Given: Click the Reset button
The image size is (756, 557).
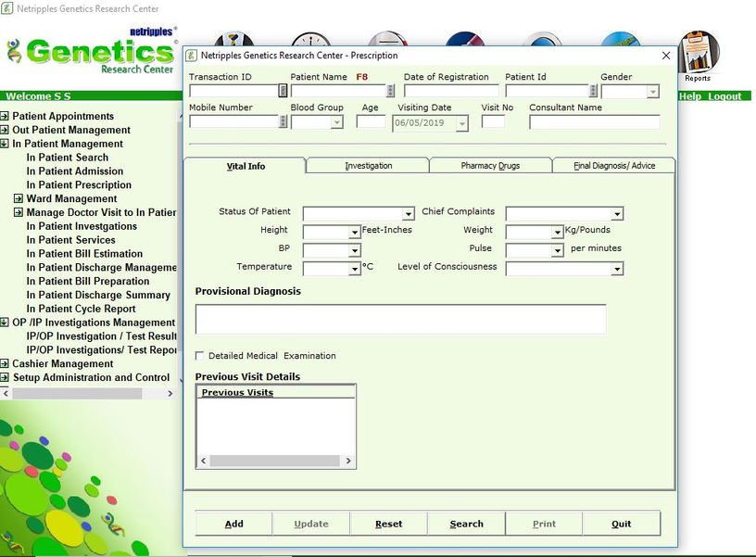Looking at the screenshot, I should (x=388, y=524).
